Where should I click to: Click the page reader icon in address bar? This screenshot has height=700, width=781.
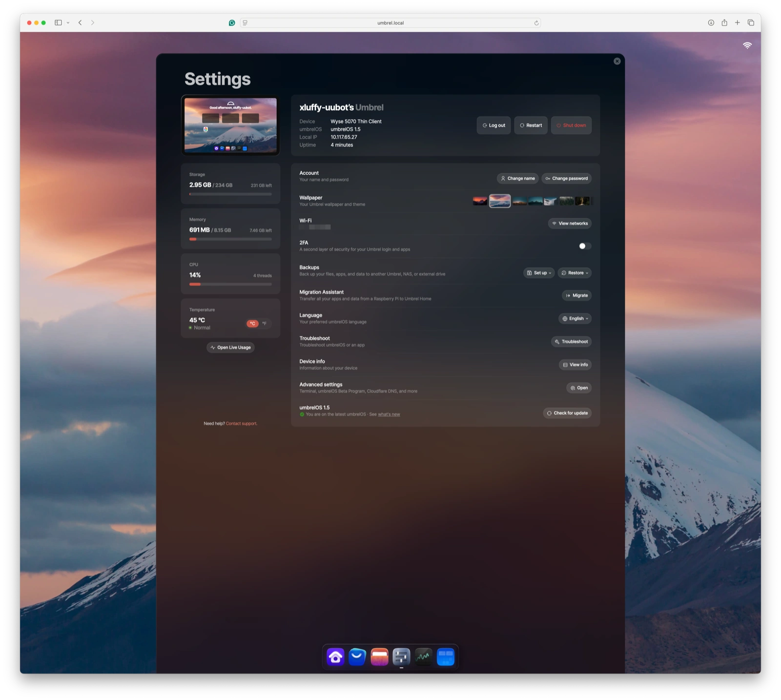click(245, 23)
